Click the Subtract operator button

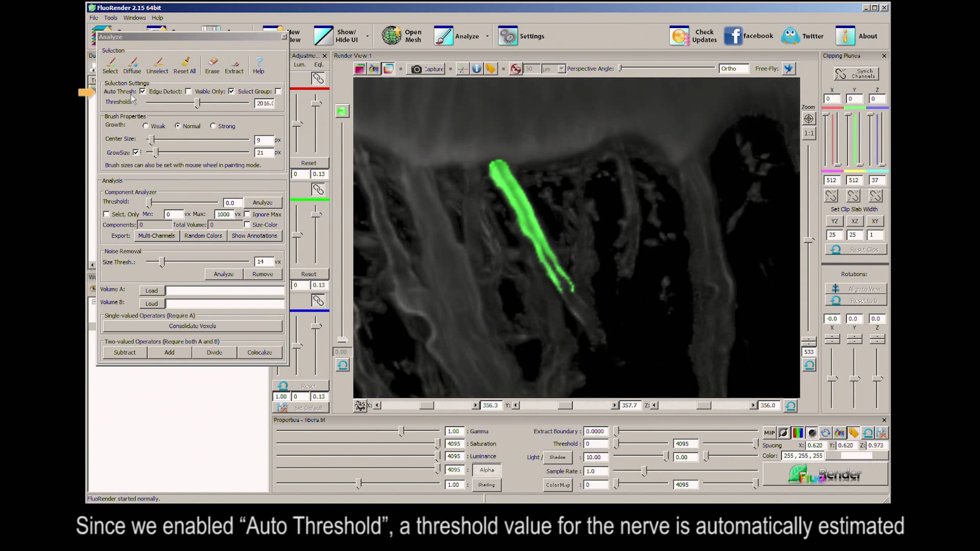coord(125,353)
